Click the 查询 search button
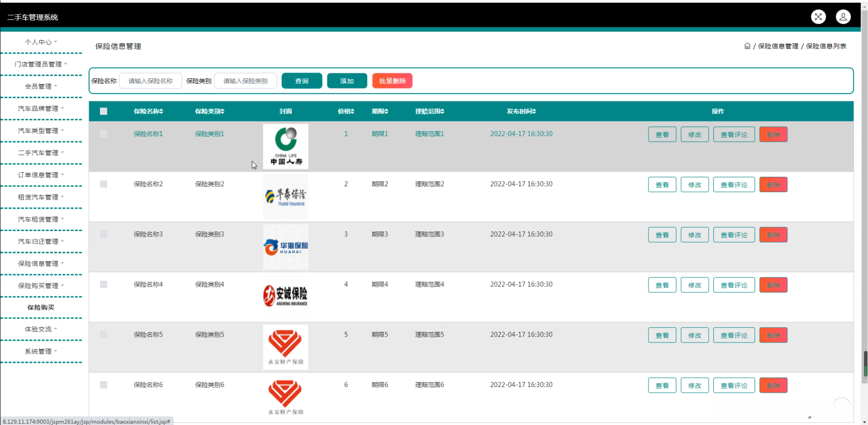 click(x=302, y=81)
